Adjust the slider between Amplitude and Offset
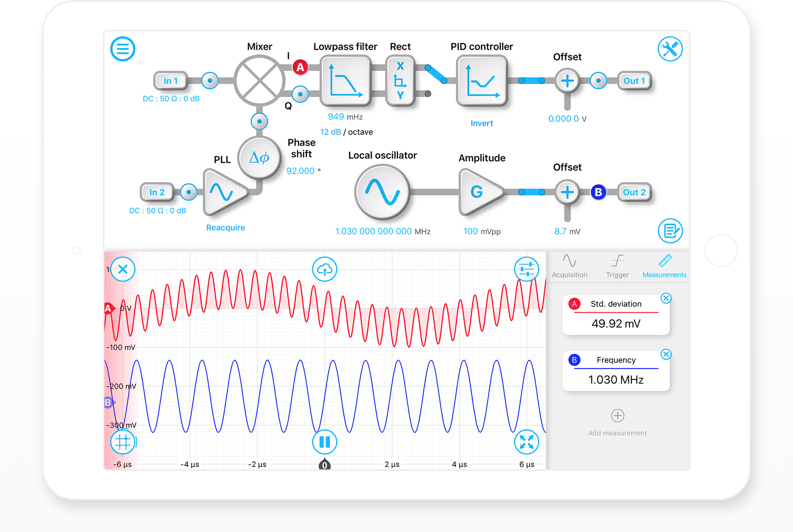 [532, 192]
